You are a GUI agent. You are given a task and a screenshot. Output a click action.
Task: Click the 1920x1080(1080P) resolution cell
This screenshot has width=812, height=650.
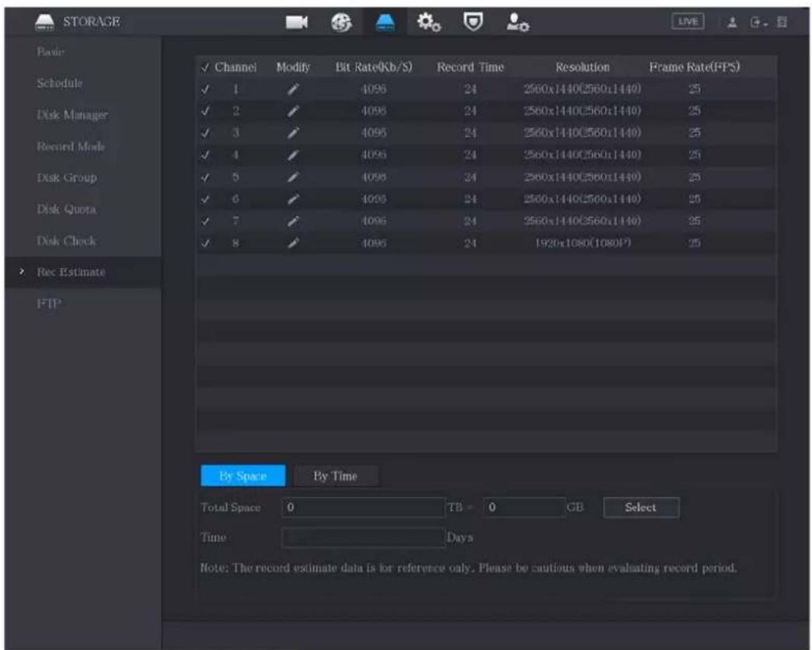tap(583, 243)
